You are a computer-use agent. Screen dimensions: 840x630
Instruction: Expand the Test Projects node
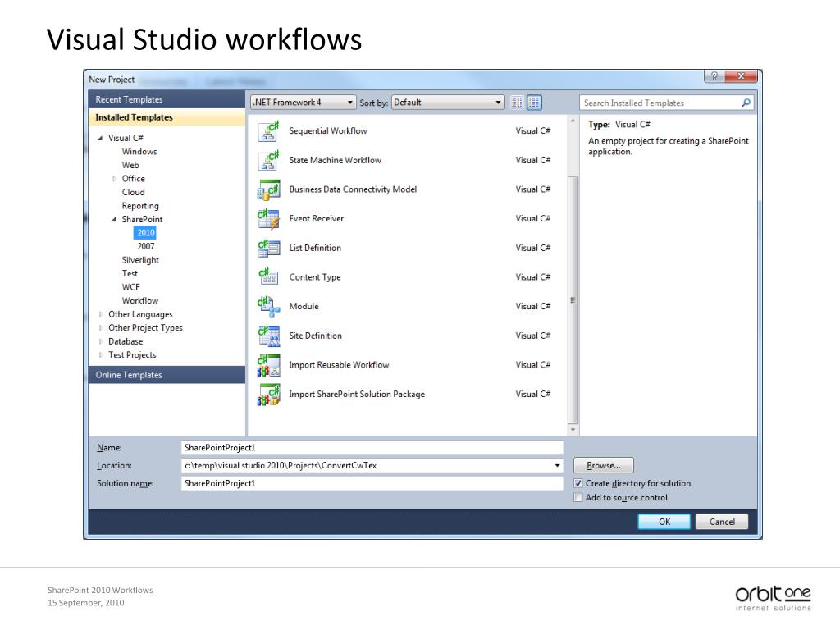pyautogui.click(x=101, y=354)
